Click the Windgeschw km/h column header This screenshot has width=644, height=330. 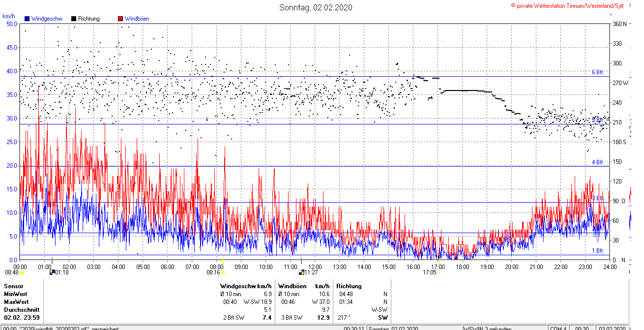tap(246, 286)
